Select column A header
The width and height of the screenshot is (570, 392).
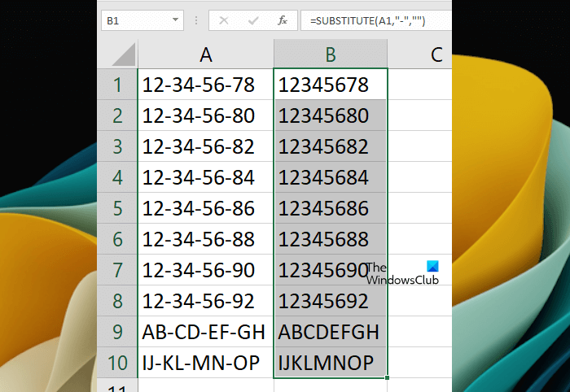pyautogui.click(x=206, y=54)
